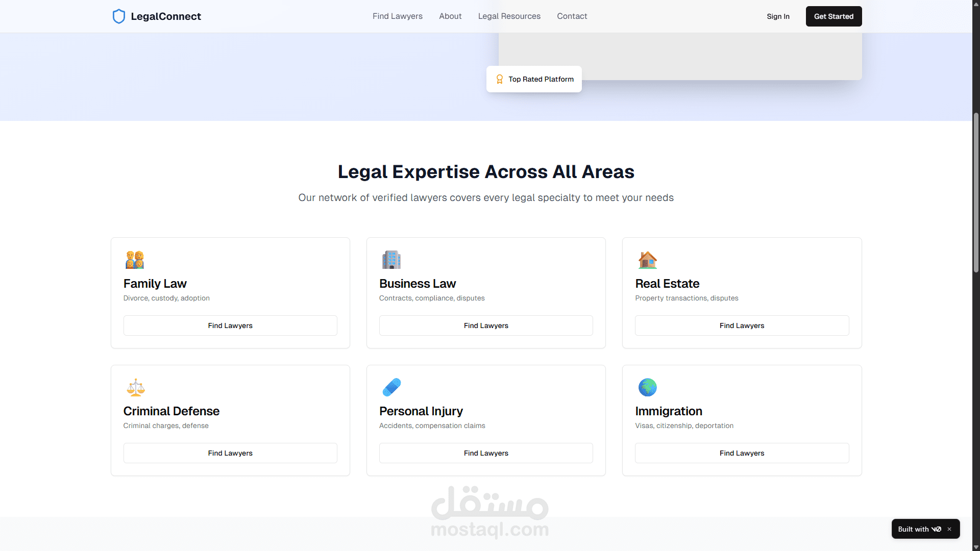The width and height of the screenshot is (980, 551).
Task: Go to Legal Resources page
Action: point(509,16)
